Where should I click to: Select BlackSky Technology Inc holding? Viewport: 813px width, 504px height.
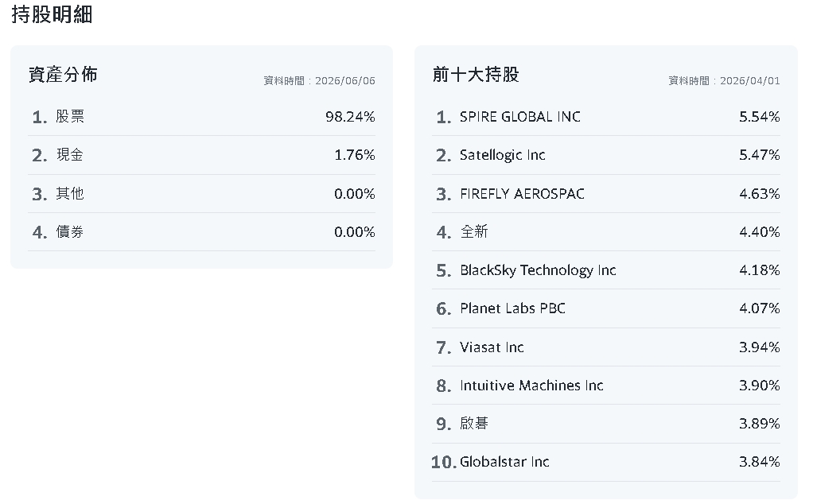pyautogui.click(x=606, y=269)
